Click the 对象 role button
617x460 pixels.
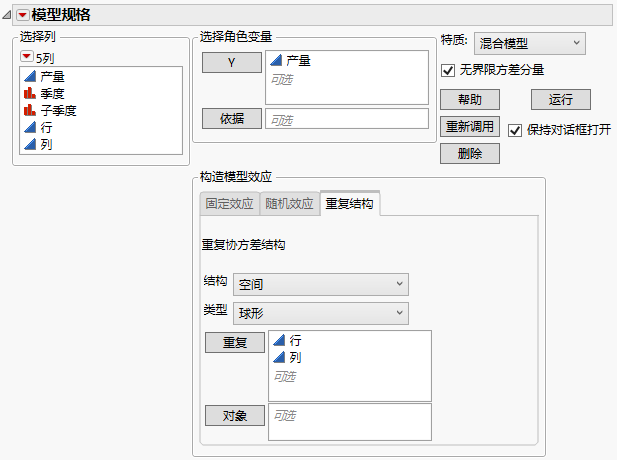pos(234,415)
